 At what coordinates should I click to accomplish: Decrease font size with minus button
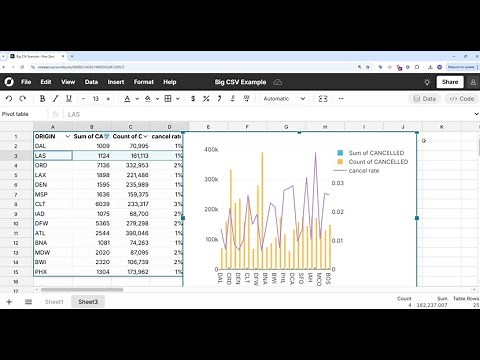point(83,99)
